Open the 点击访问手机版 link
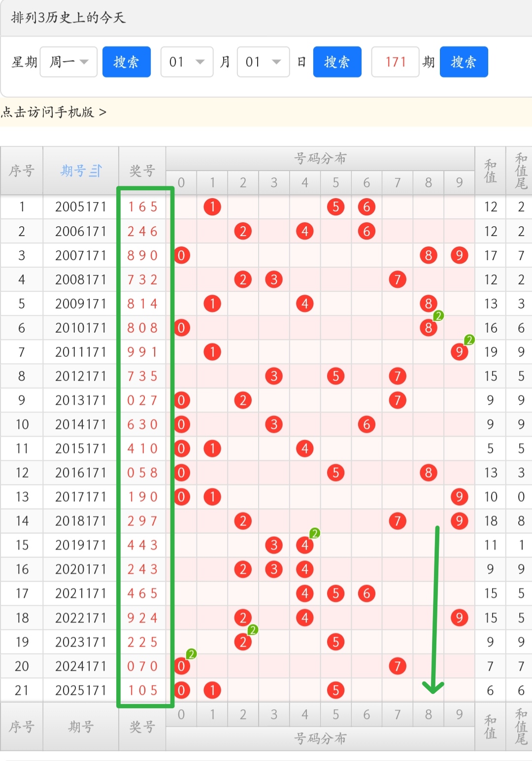532x761 pixels. tap(53, 112)
